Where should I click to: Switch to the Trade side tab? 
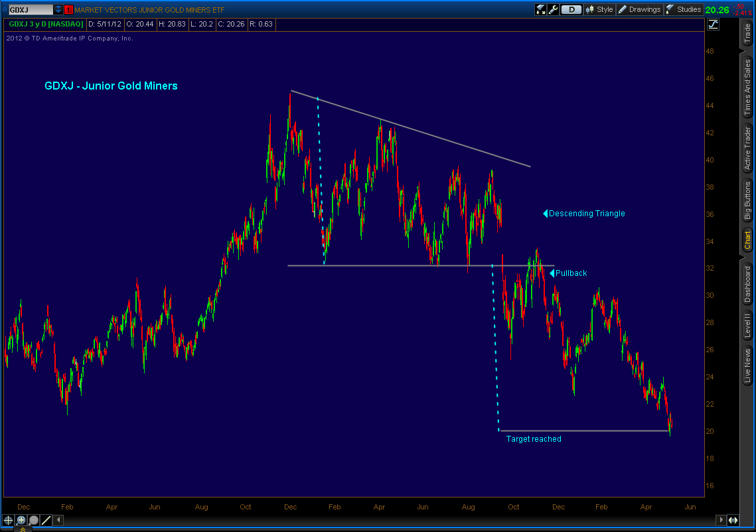click(x=747, y=34)
